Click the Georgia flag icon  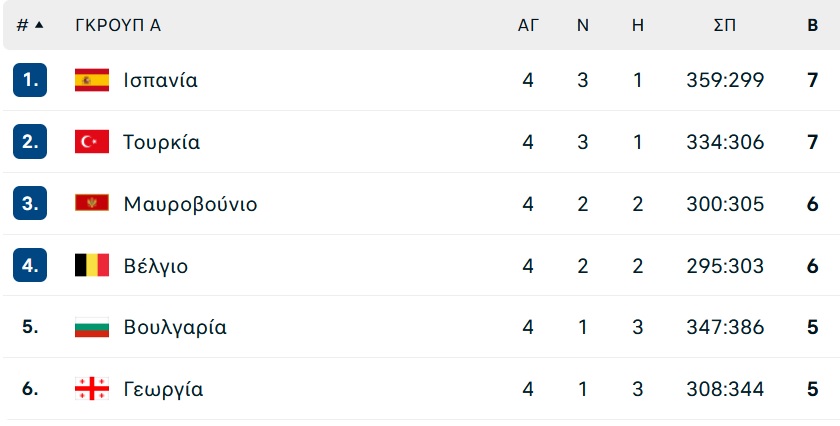pos(92,388)
